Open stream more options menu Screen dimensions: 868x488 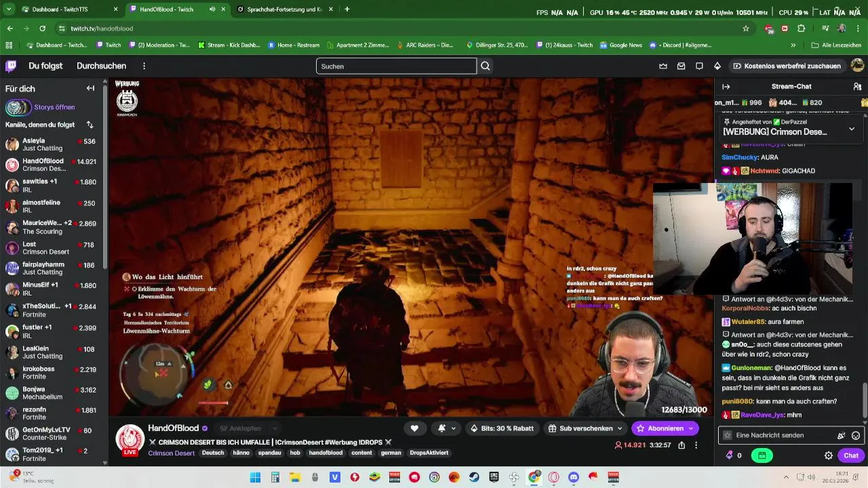[696, 445]
